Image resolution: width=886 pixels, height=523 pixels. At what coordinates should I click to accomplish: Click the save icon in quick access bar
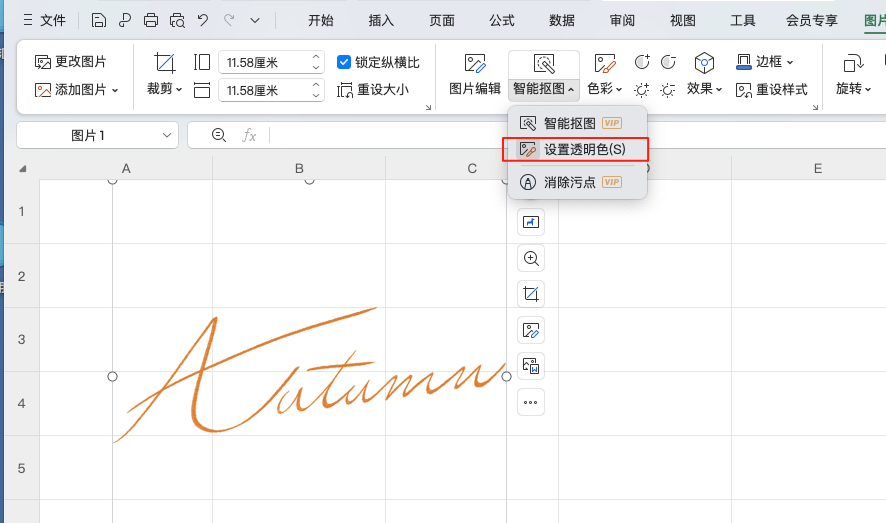pos(98,20)
